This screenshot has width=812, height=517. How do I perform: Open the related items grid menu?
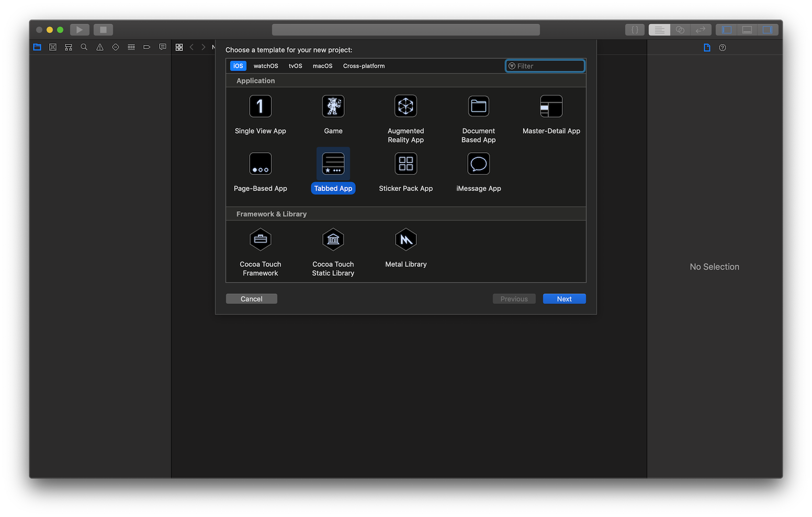[179, 47]
